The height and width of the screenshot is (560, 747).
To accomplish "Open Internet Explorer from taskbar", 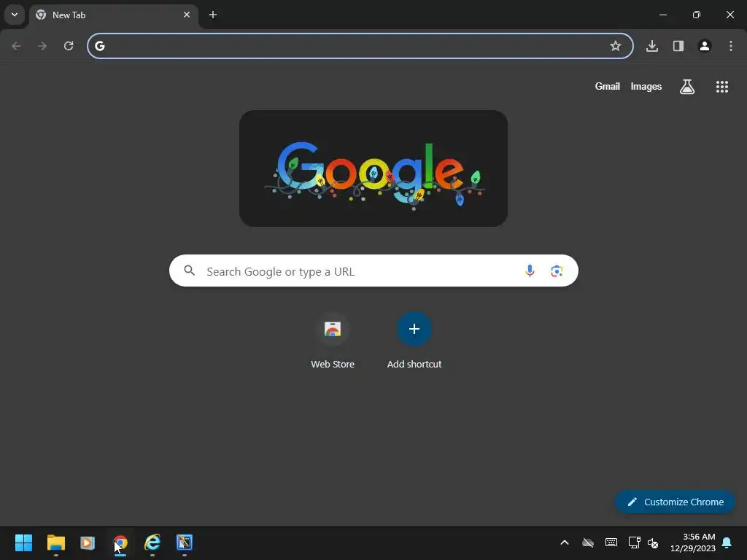I will (x=152, y=542).
